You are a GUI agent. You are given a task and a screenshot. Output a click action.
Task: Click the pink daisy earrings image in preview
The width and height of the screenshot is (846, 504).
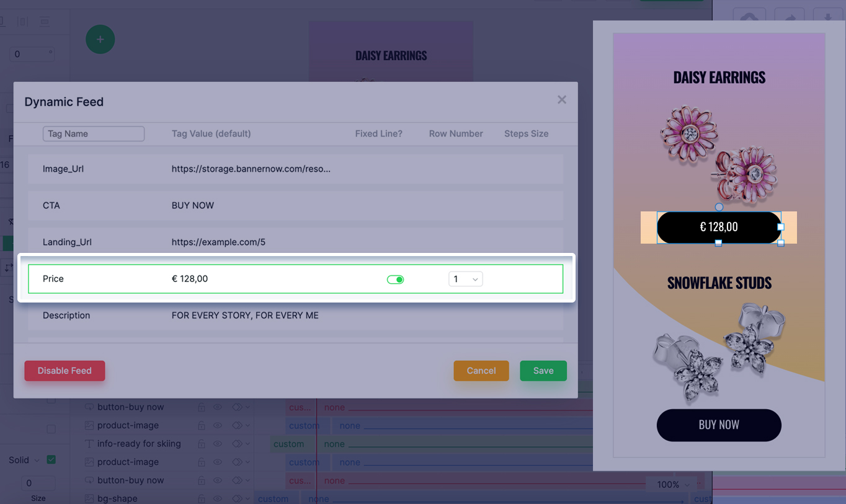coord(719,154)
